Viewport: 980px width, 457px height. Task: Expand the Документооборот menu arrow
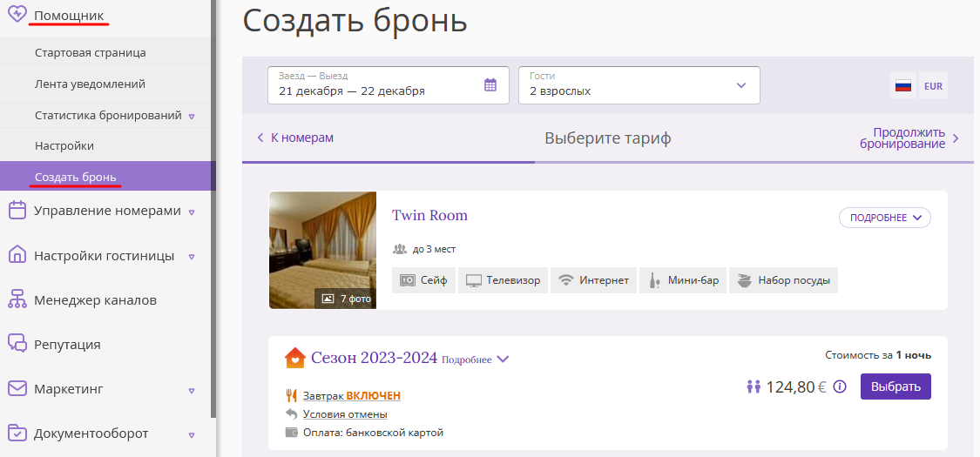192,434
